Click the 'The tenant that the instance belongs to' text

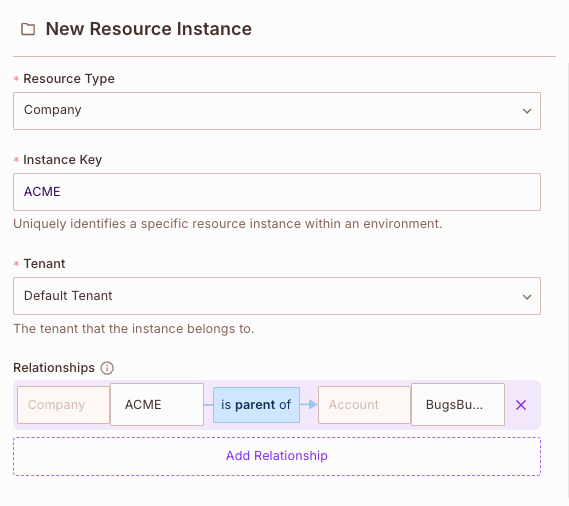(134, 329)
